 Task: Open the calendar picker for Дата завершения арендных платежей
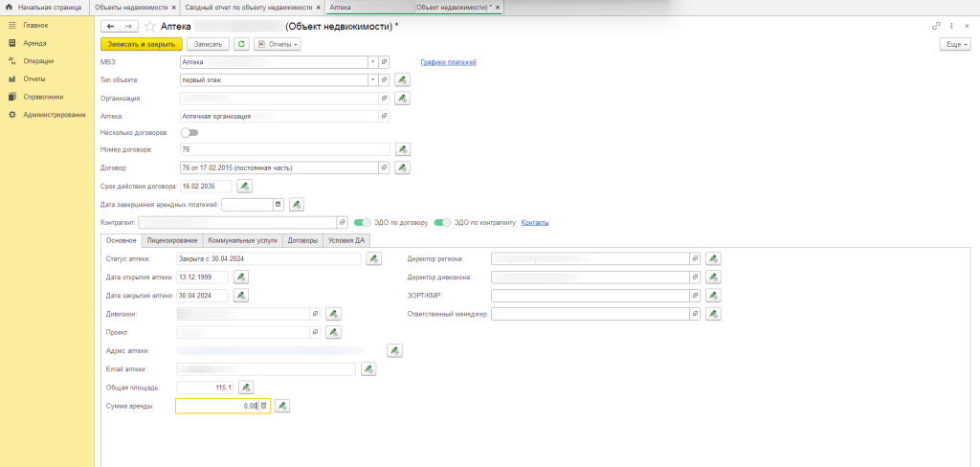278,204
